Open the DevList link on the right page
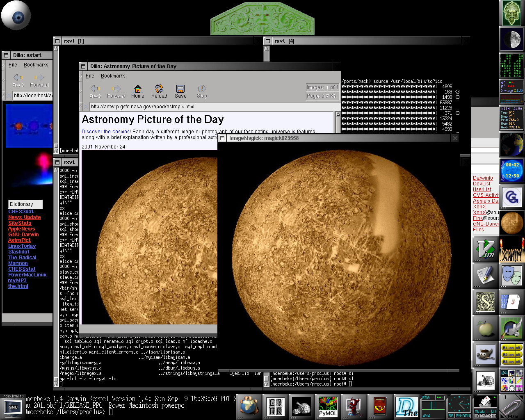 coord(482,184)
